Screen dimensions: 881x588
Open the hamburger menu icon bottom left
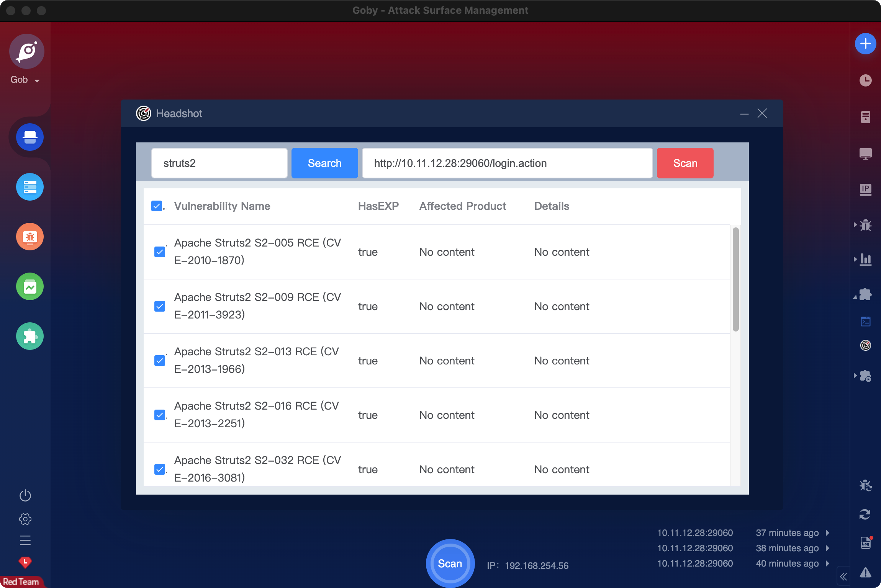pyautogui.click(x=25, y=540)
